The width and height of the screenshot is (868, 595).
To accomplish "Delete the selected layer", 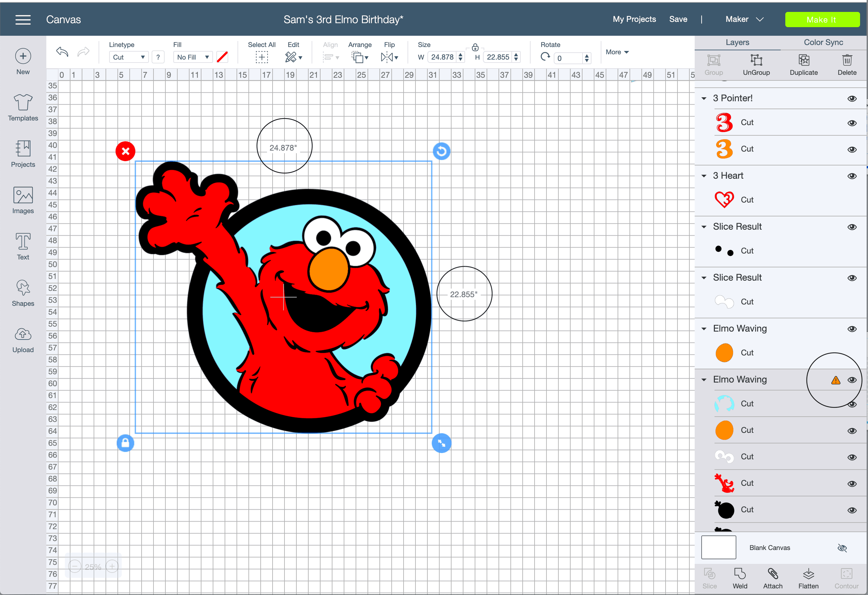I will coord(847,65).
